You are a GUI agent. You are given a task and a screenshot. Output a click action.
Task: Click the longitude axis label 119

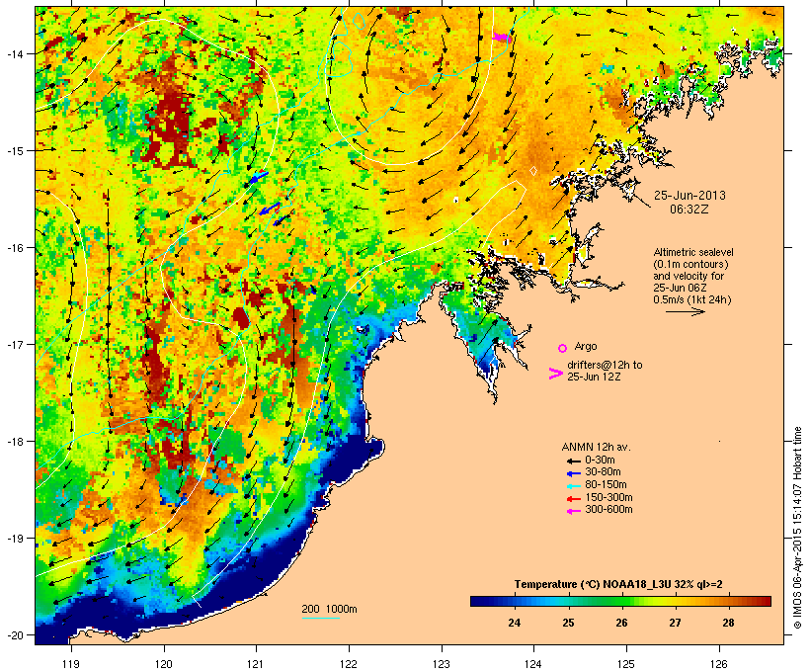(71, 664)
